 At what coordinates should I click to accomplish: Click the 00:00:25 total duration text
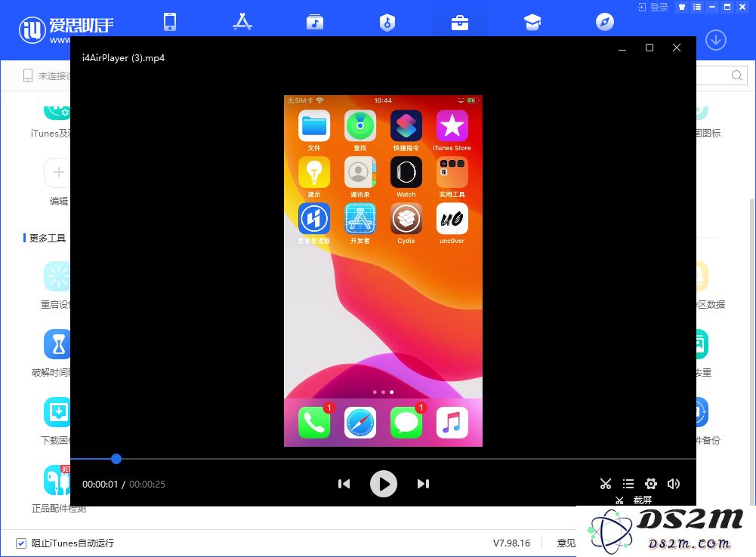coord(147,485)
